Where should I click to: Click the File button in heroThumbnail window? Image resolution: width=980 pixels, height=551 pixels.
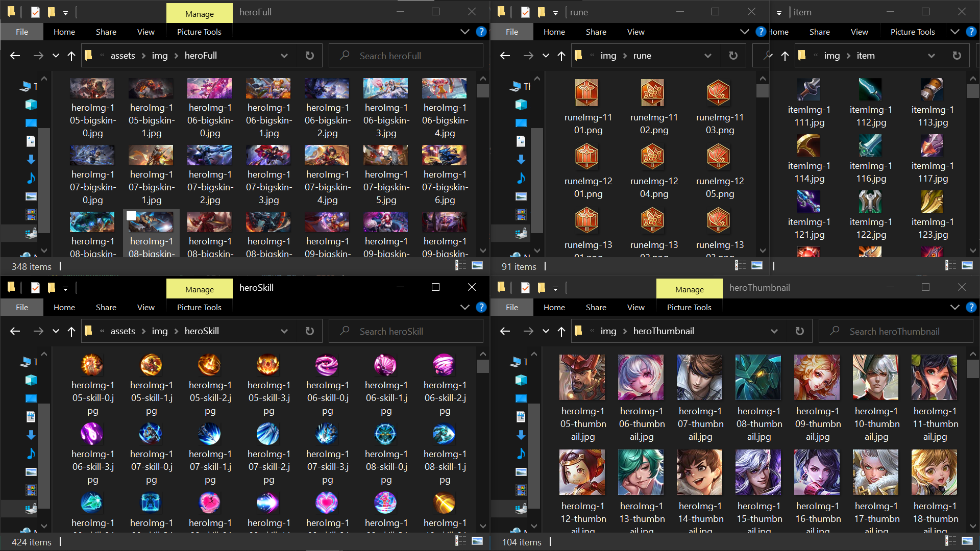click(x=511, y=307)
